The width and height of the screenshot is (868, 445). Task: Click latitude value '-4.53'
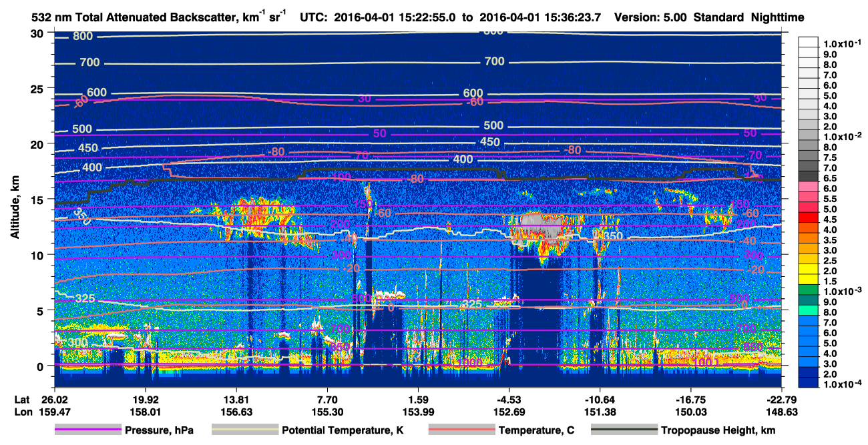point(509,399)
